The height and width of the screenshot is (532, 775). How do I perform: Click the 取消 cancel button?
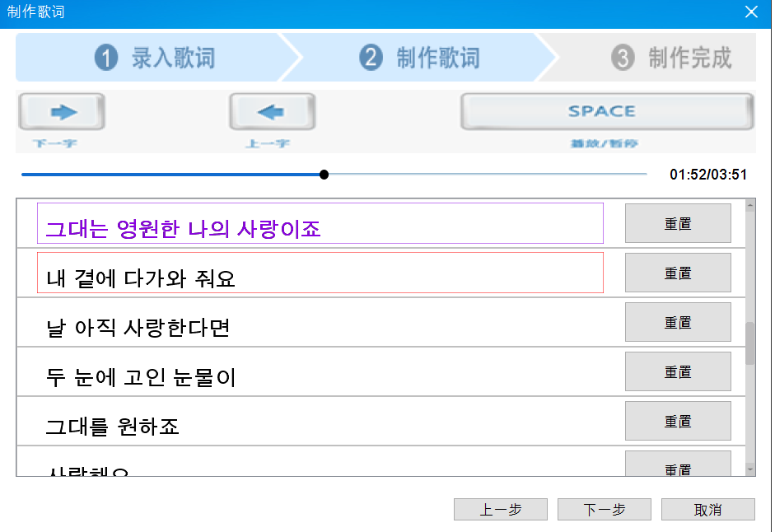(x=708, y=509)
